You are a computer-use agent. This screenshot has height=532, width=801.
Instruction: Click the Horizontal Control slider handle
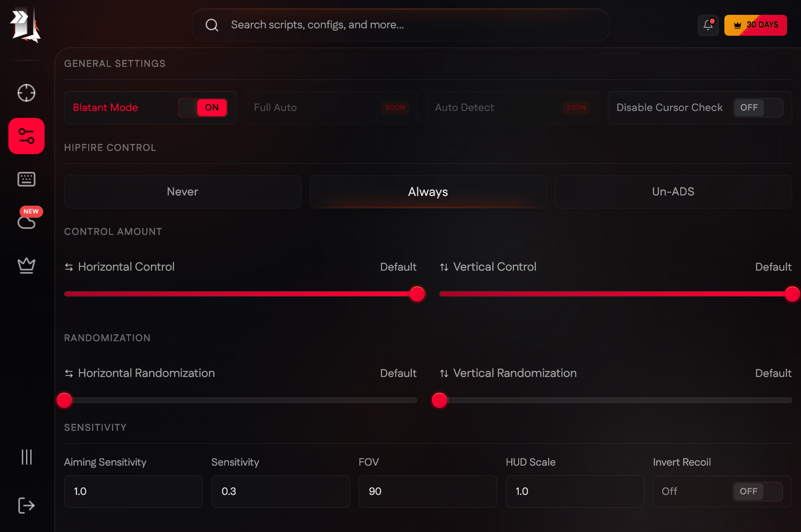click(417, 294)
